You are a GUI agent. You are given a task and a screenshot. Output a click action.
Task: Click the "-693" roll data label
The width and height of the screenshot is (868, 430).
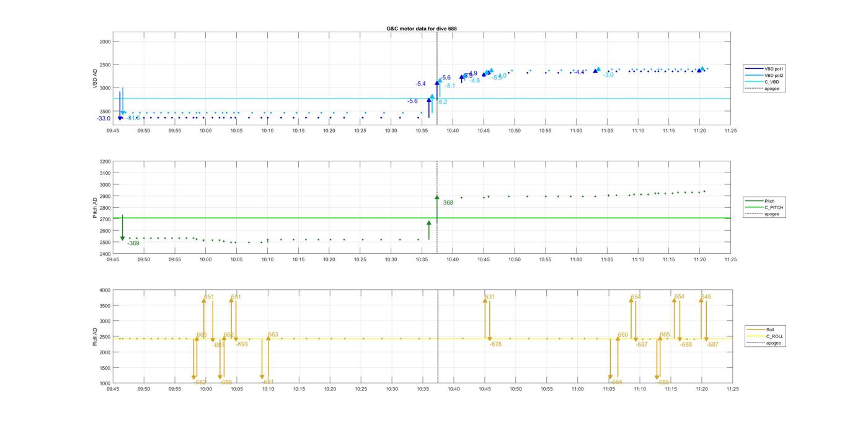click(x=242, y=344)
